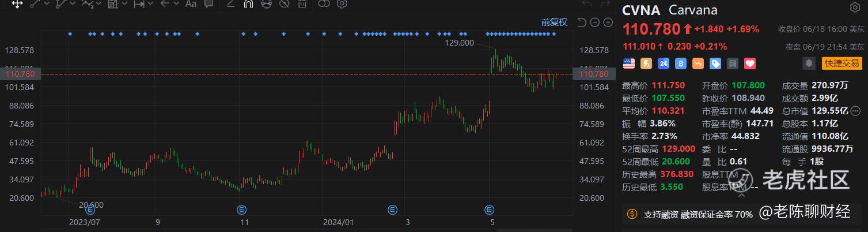Click the 成交量 270.97万 value
Viewport: 868px width, 232px height.
pyautogui.click(x=830, y=85)
